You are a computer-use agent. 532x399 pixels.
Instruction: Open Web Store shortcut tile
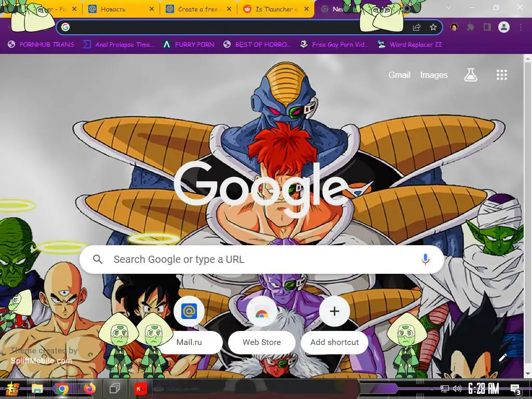coord(262,325)
